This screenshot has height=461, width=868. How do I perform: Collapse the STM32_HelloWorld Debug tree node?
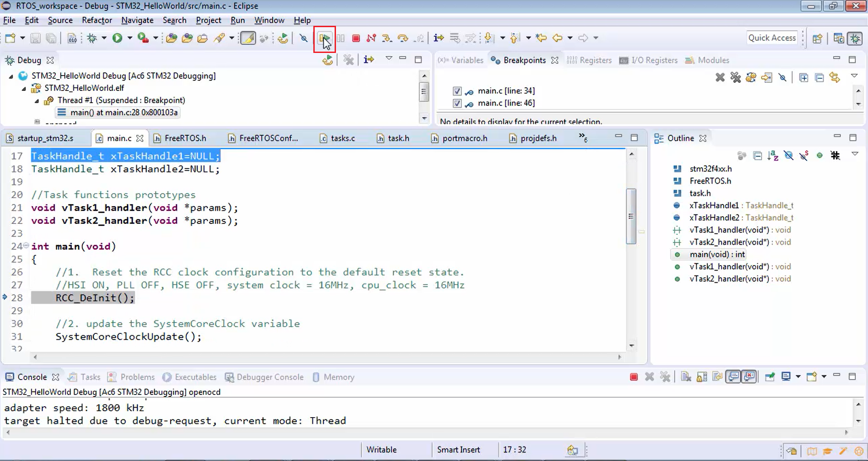click(x=11, y=76)
